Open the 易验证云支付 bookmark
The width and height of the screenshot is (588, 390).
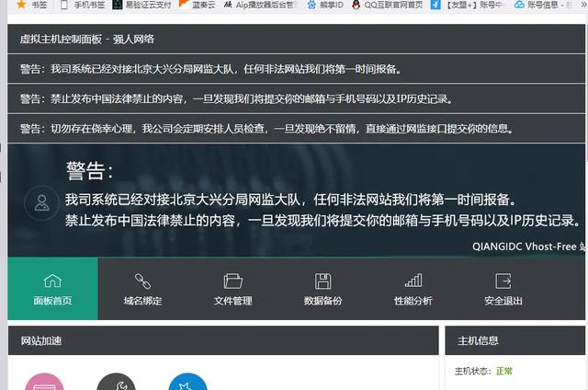pyautogui.click(x=141, y=5)
